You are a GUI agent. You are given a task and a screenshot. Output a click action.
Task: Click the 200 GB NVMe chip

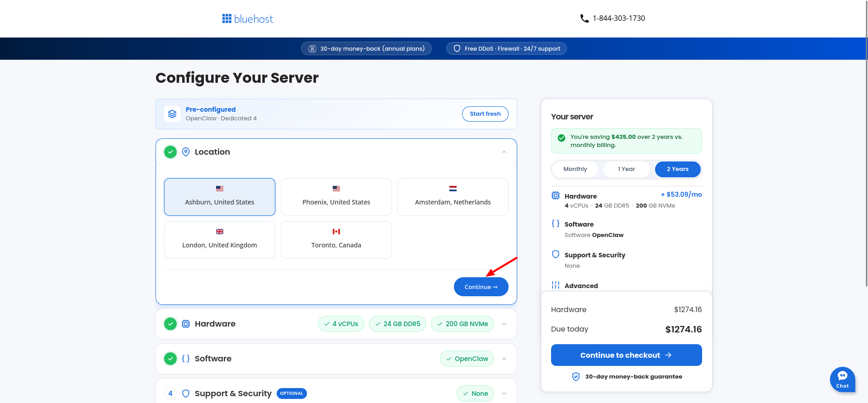click(462, 324)
